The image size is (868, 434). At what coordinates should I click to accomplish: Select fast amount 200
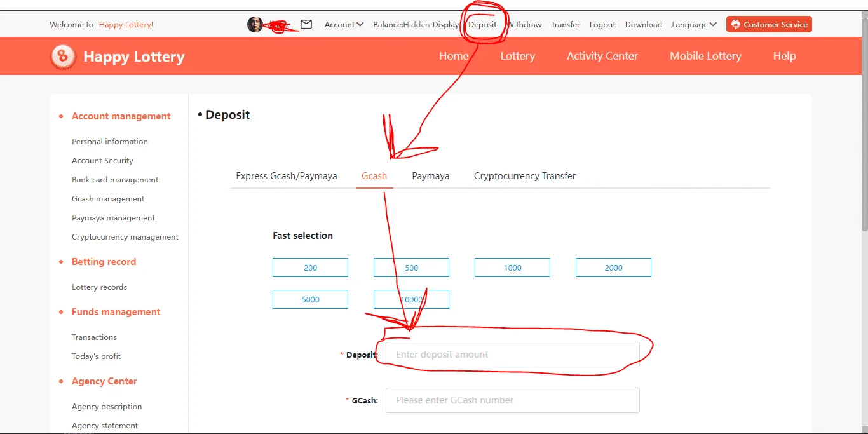pyautogui.click(x=310, y=268)
